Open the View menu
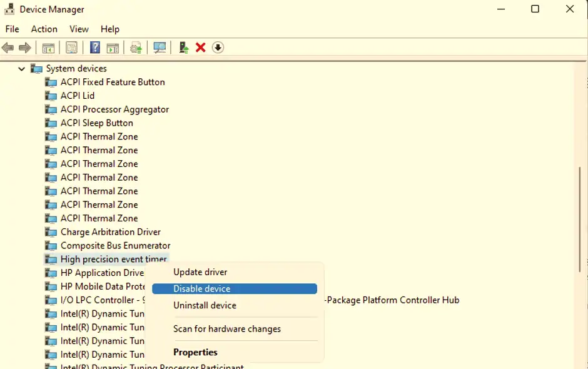The height and width of the screenshot is (369, 588). pyautogui.click(x=79, y=29)
